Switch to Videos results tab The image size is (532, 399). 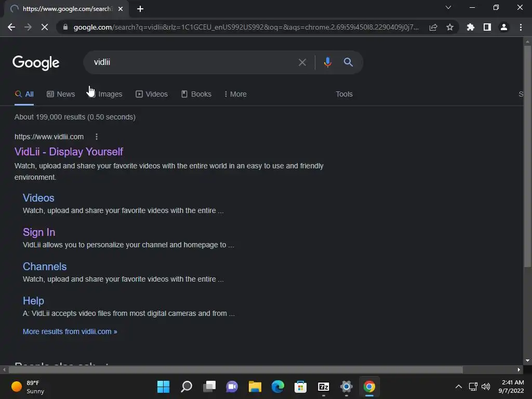pos(152,94)
